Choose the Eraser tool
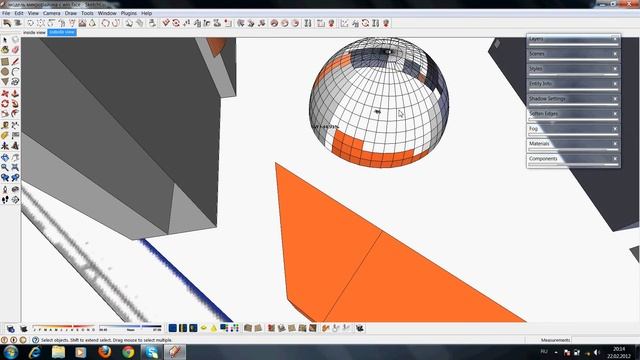The height and width of the screenshot is (360, 640). (15, 50)
